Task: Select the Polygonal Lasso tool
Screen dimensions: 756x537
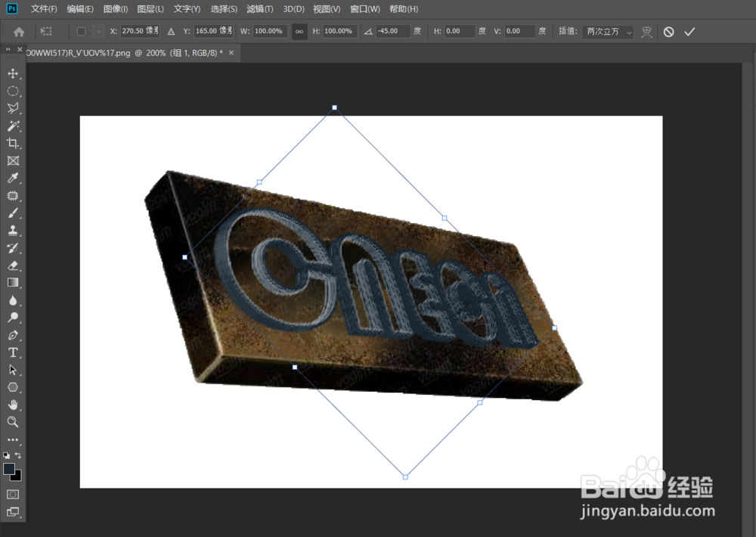Action: (x=13, y=108)
